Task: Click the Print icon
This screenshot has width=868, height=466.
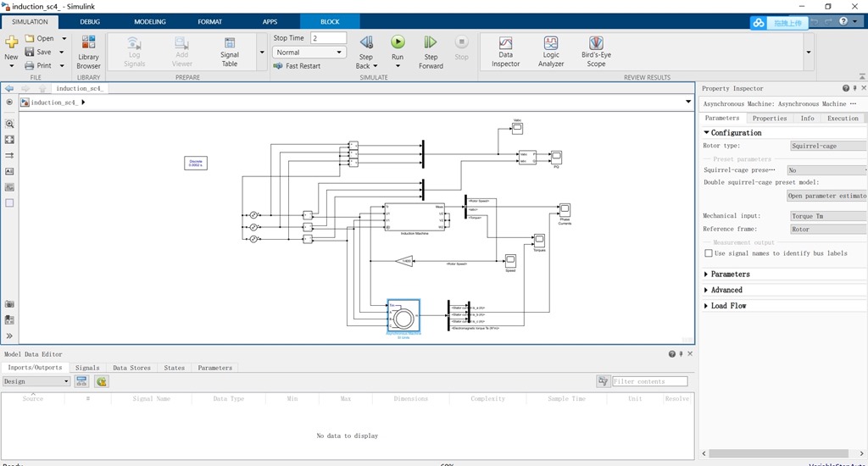Action: point(30,65)
